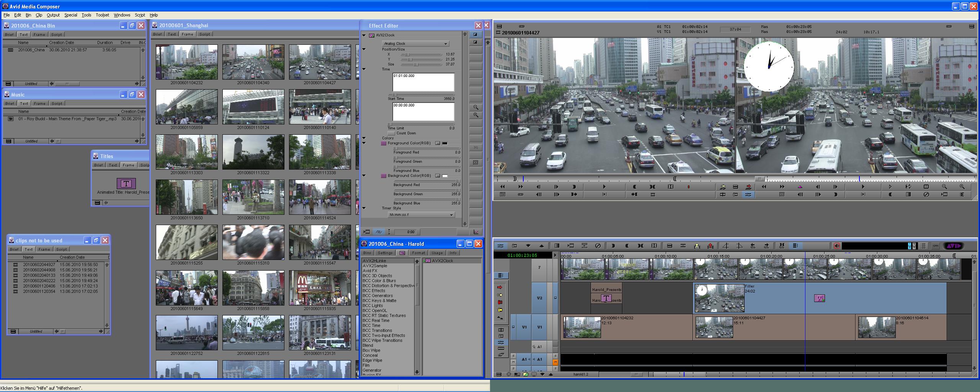The image size is (980, 392).
Task: Click the purple Avid logo button
Action: click(953, 246)
